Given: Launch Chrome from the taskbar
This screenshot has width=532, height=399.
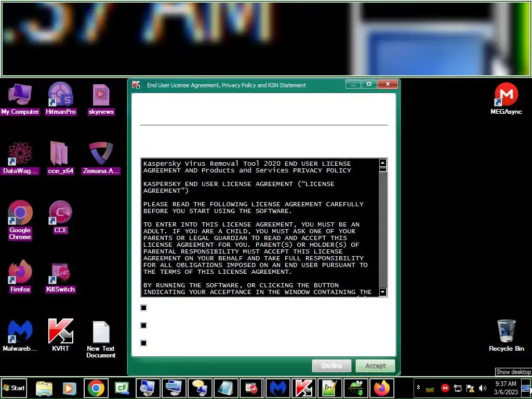Looking at the screenshot, I should tap(96, 388).
